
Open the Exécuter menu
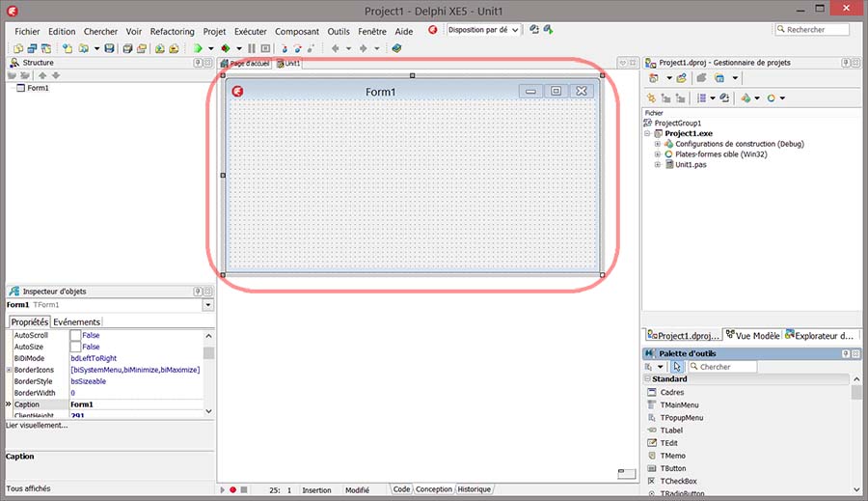tap(250, 32)
